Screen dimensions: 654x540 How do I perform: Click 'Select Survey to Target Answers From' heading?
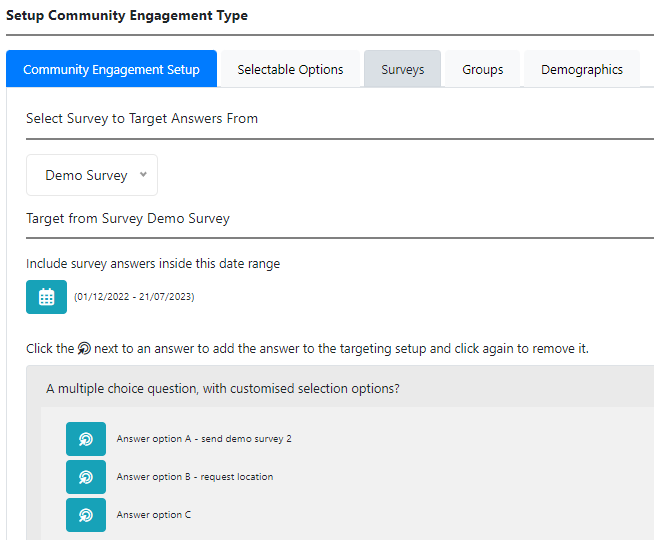point(142,118)
